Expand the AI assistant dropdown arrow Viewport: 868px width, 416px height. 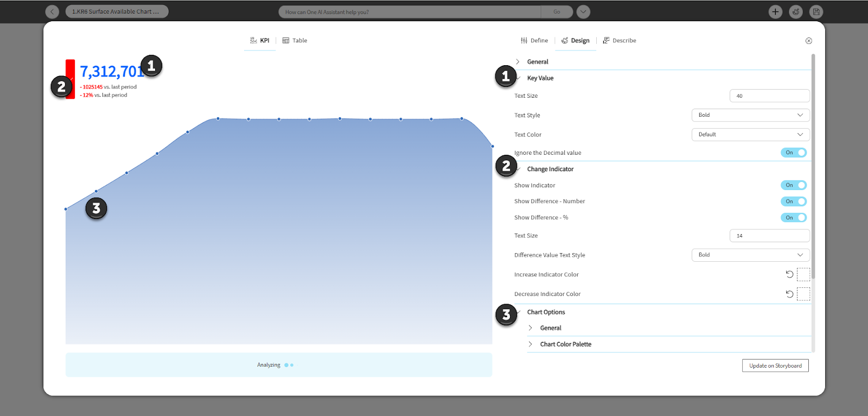583,11
